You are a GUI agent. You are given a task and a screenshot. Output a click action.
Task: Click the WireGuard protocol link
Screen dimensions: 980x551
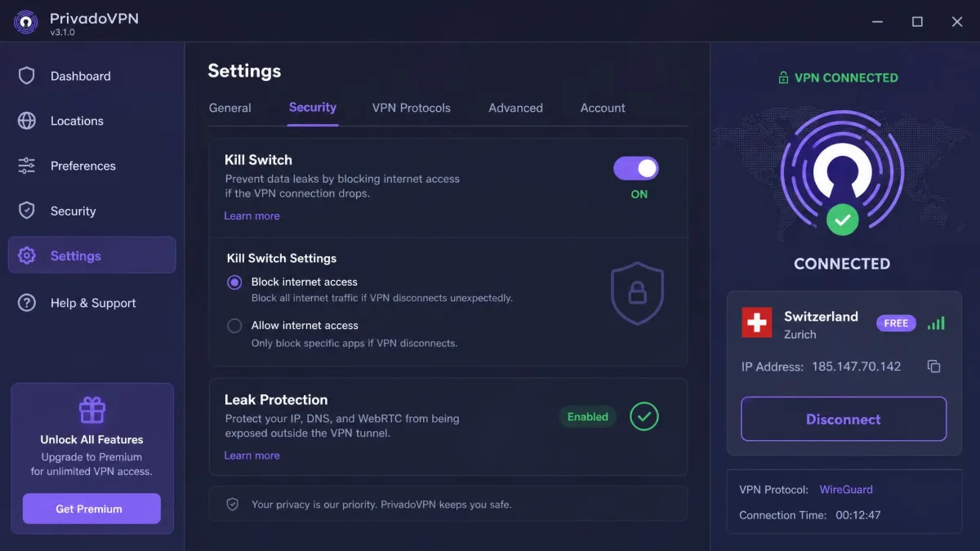(846, 490)
